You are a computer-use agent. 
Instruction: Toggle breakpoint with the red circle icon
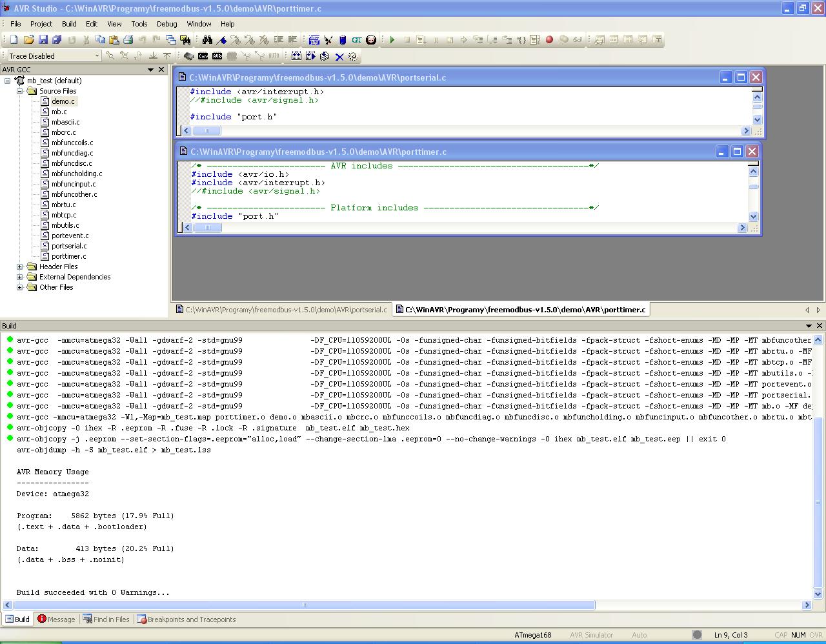pyautogui.click(x=549, y=40)
